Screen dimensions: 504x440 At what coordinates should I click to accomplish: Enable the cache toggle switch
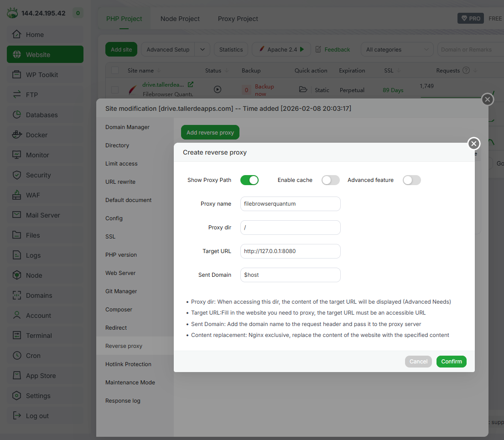click(331, 180)
